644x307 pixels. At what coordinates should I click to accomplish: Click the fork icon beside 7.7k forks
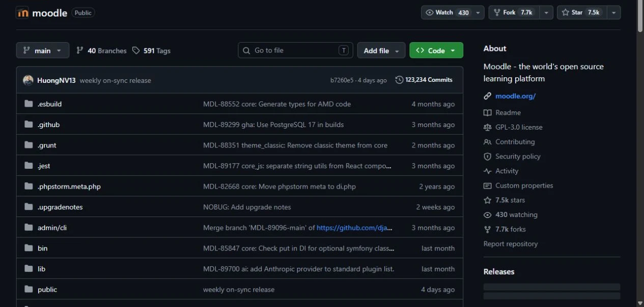point(487,229)
